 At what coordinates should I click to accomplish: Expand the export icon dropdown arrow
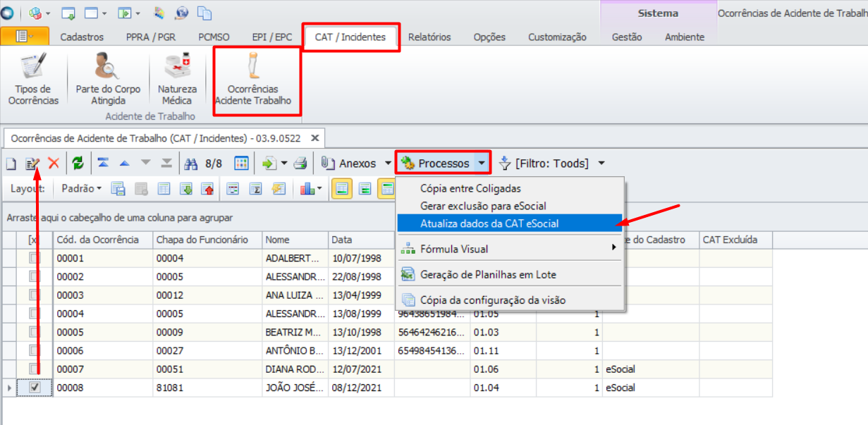pos(283,164)
